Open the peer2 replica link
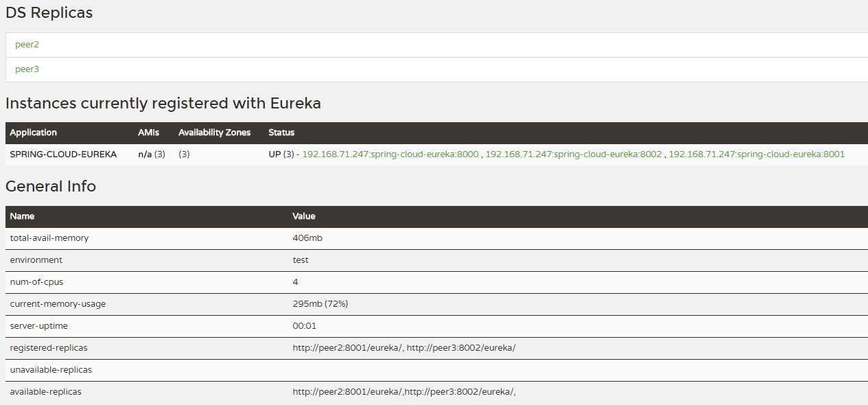Viewport: 868px width, 405px height. coord(27,45)
